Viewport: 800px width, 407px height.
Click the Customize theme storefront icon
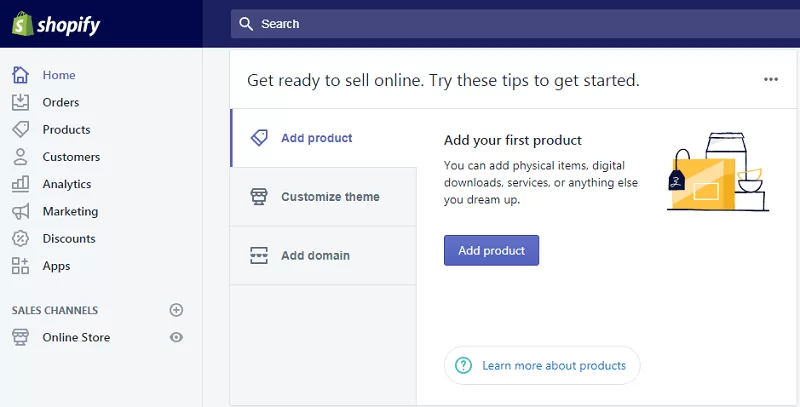[x=259, y=196]
